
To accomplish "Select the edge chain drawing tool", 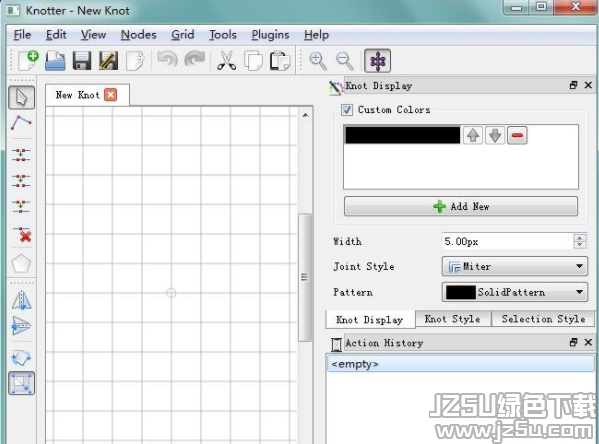I will coord(21,123).
